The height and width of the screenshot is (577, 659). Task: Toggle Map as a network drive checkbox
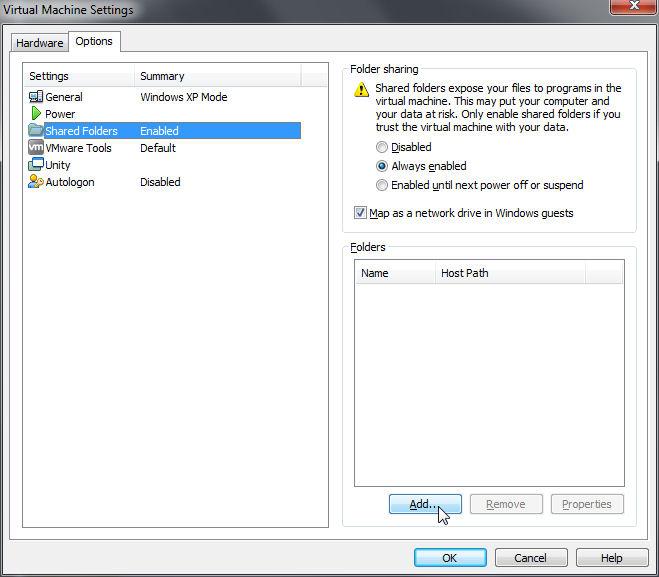click(x=361, y=213)
